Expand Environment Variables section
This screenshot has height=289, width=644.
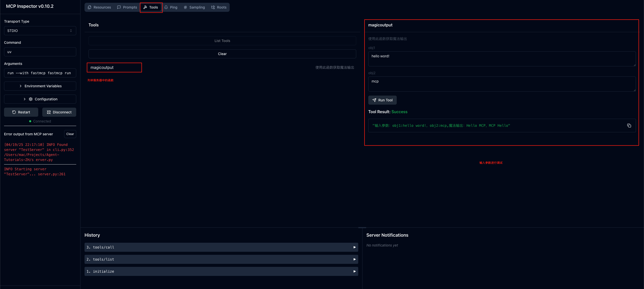(40, 86)
